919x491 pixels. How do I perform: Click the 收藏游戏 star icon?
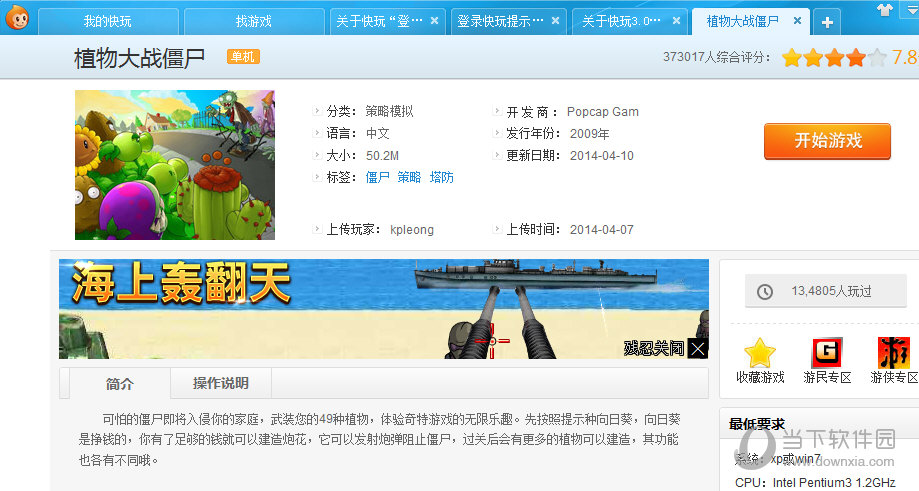click(760, 353)
